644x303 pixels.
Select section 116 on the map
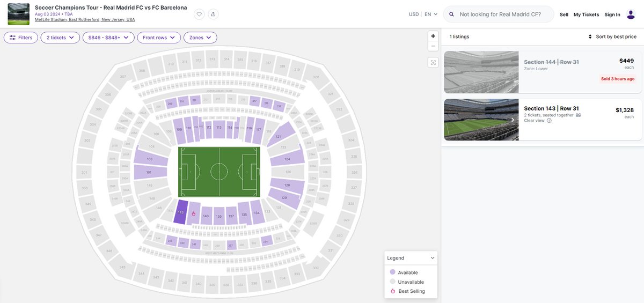(250, 129)
